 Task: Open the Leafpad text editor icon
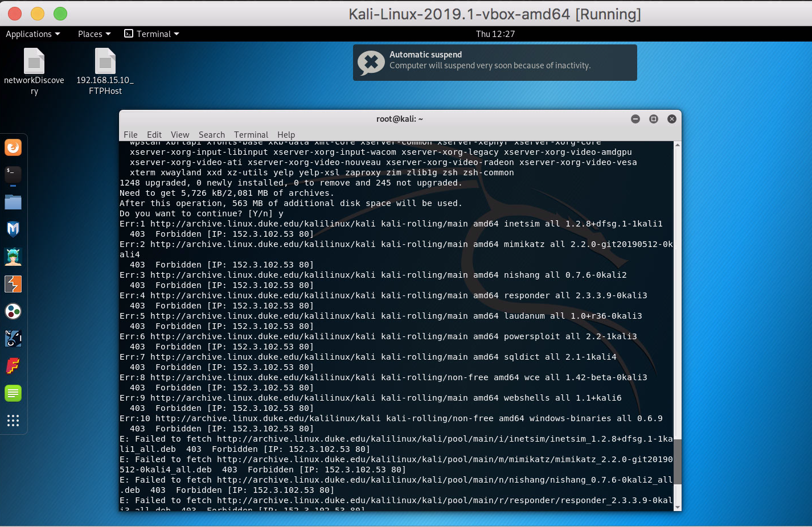13,393
